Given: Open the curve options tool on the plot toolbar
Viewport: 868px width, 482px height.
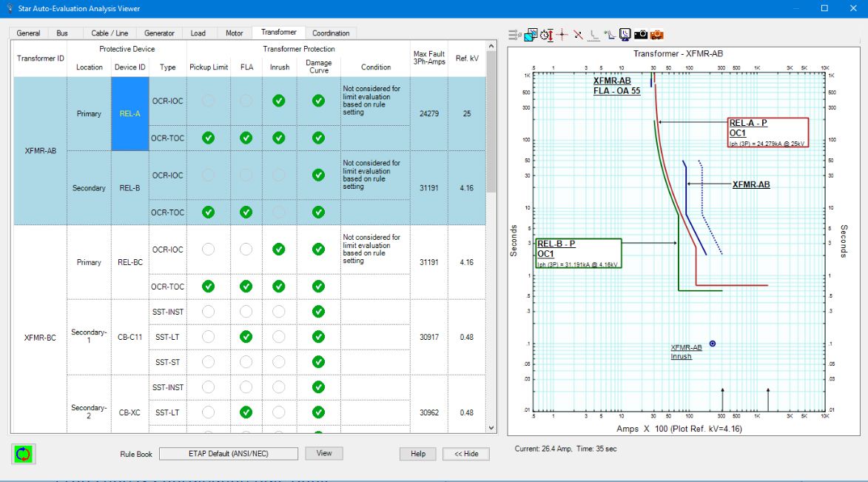Looking at the screenshot, I should point(513,34).
